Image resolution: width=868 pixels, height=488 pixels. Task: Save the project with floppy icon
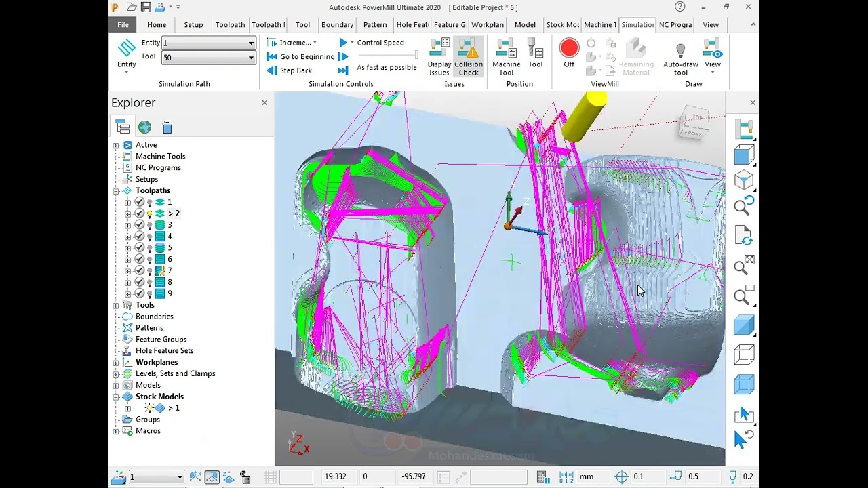146,7
